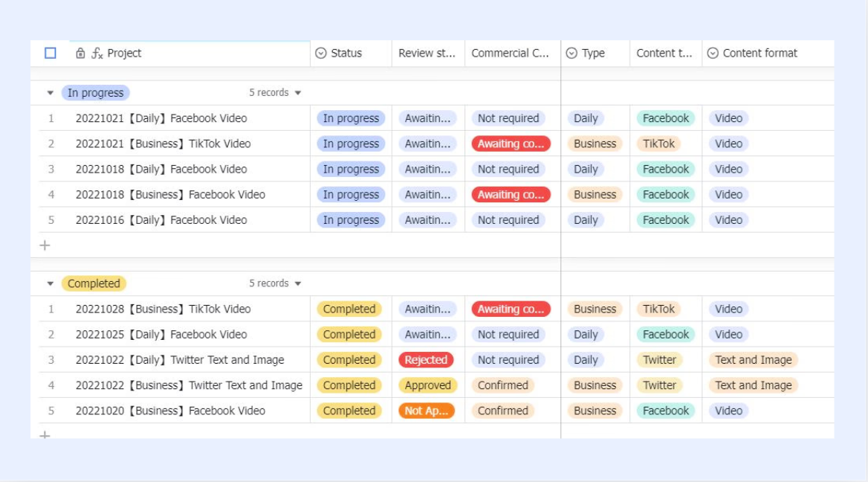
Task: Add a new record under In progress group
Action: coord(45,245)
